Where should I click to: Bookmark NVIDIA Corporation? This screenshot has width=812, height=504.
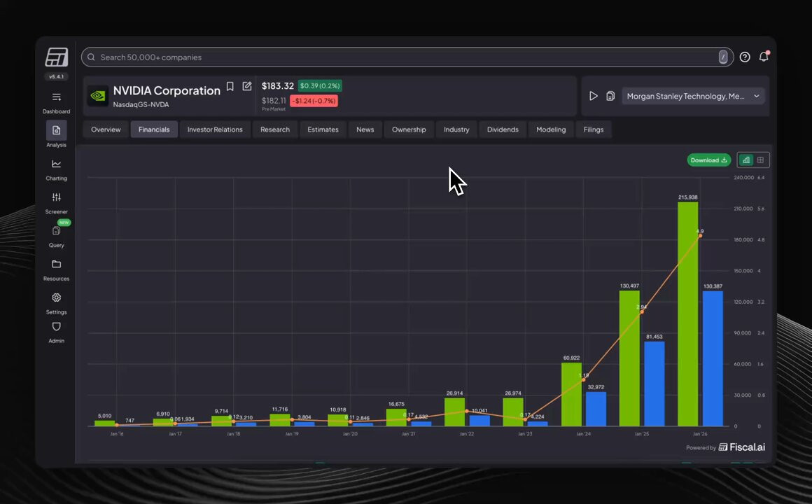(230, 87)
